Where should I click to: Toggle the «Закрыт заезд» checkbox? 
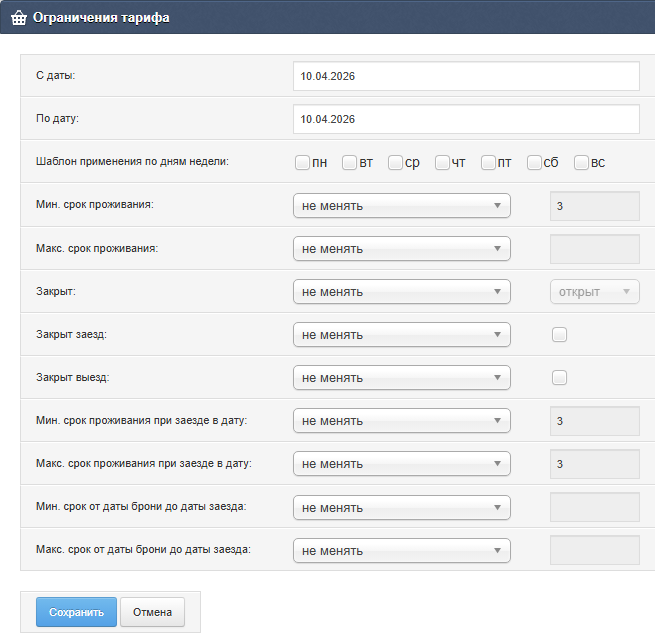click(x=559, y=335)
